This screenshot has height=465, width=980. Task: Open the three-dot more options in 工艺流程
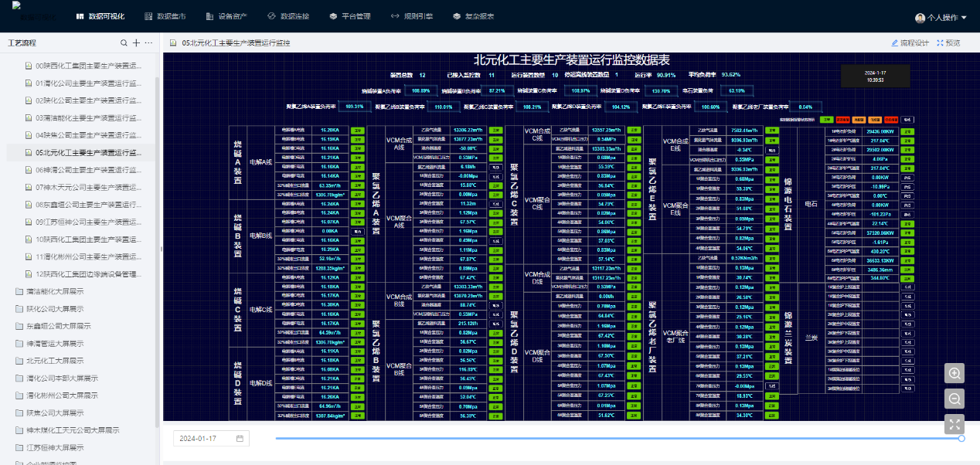[149, 43]
